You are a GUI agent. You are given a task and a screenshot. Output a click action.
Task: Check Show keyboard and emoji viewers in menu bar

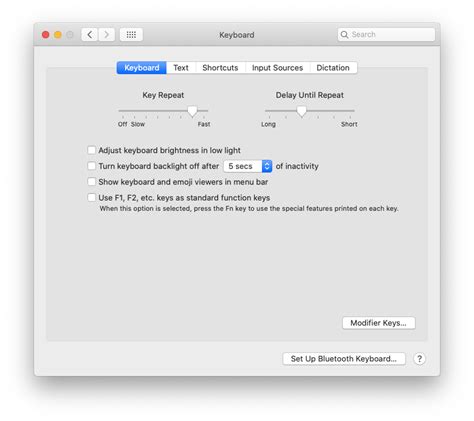point(91,182)
